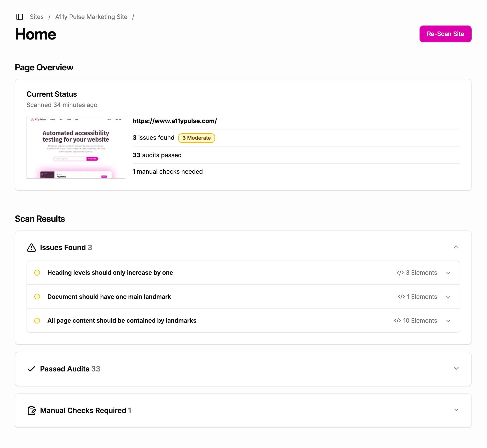Open the Sites breadcrumb
The image size is (487, 448).
(x=37, y=17)
